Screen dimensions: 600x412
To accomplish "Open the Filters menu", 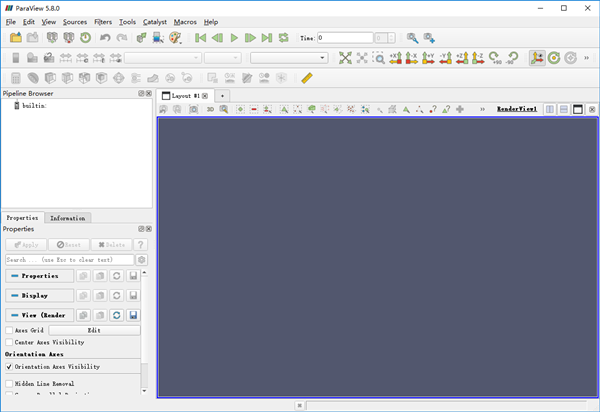I will (x=103, y=21).
